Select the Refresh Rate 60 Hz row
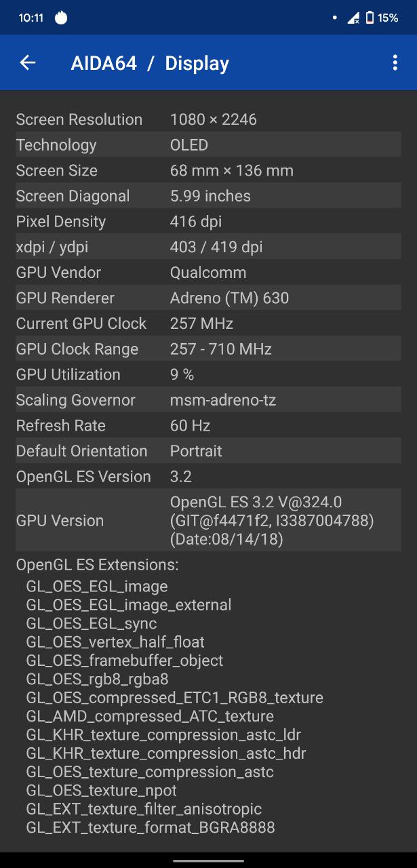The image size is (417, 868). pyautogui.click(x=208, y=426)
